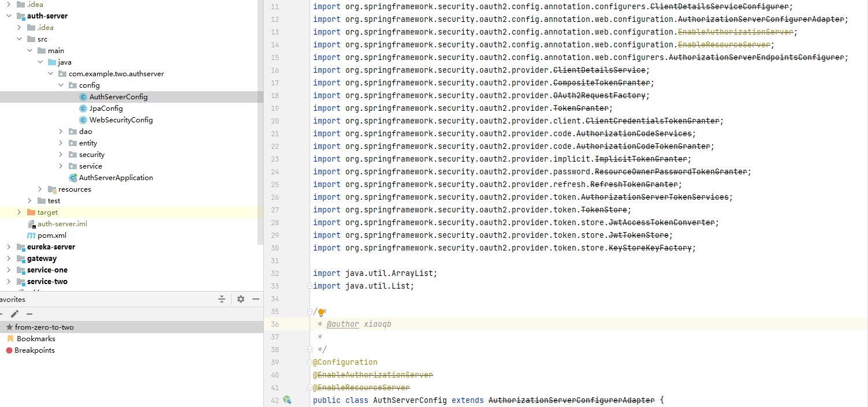Image resolution: width=868 pixels, height=407 pixels.
Task: Expand the dao package folder
Action: pyautogui.click(x=61, y=132)
